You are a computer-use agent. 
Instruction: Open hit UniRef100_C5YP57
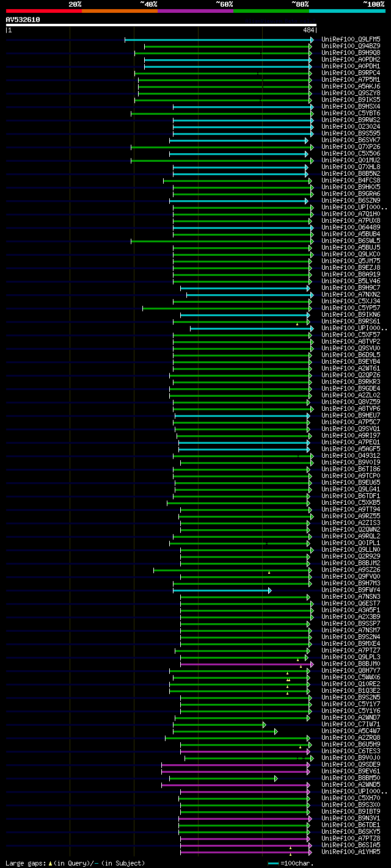click(x=351, y=308)
